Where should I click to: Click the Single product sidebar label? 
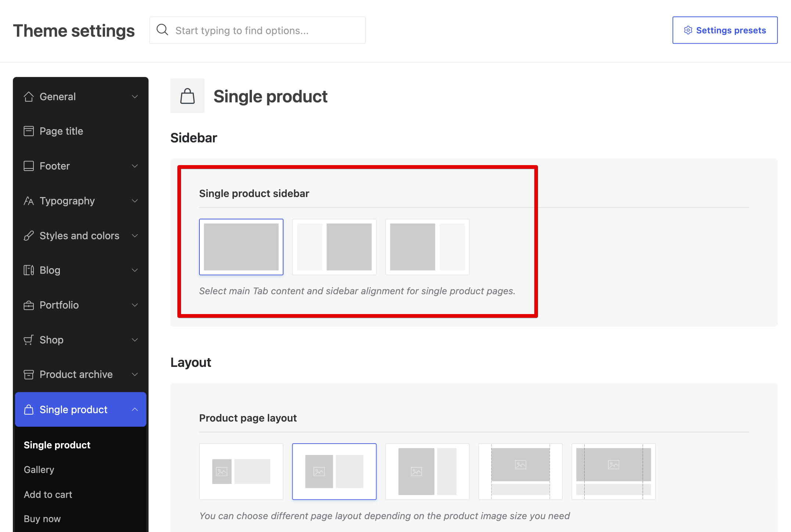coord(254,193)
